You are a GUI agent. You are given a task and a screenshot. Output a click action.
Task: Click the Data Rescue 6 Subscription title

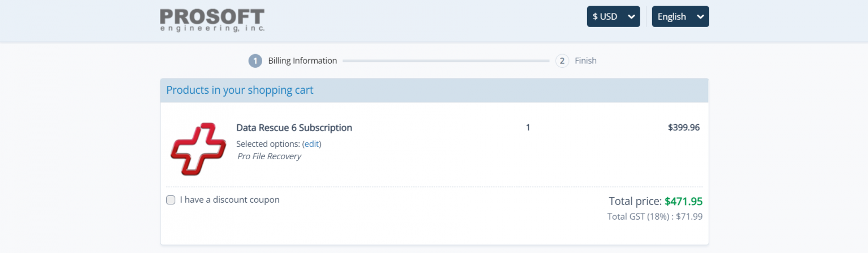(x=294, y=128)
